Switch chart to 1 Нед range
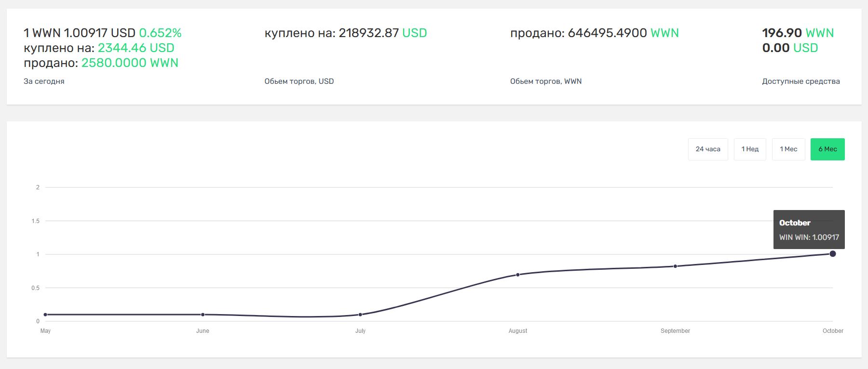The image size is (868, 369). point(749,149)
